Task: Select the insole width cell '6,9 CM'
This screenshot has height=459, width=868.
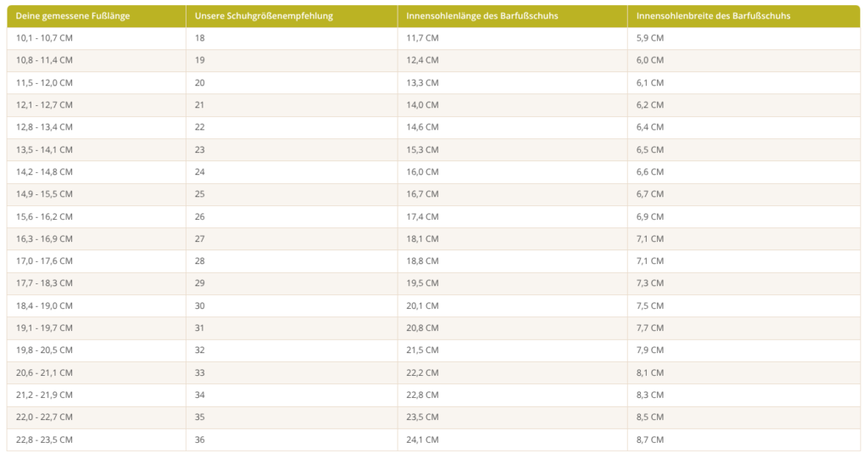Action: coord(650,216)
